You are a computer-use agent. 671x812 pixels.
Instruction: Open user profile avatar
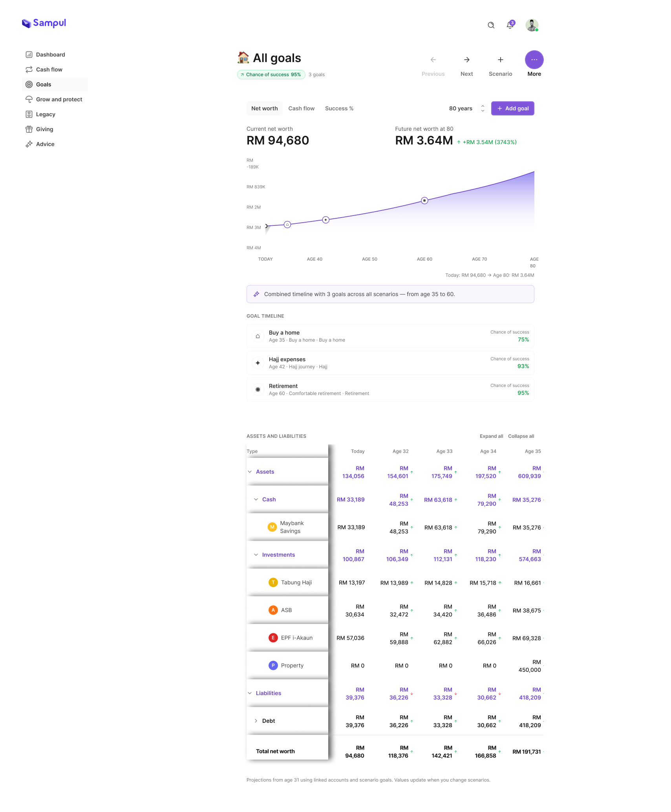click(532, 25)
